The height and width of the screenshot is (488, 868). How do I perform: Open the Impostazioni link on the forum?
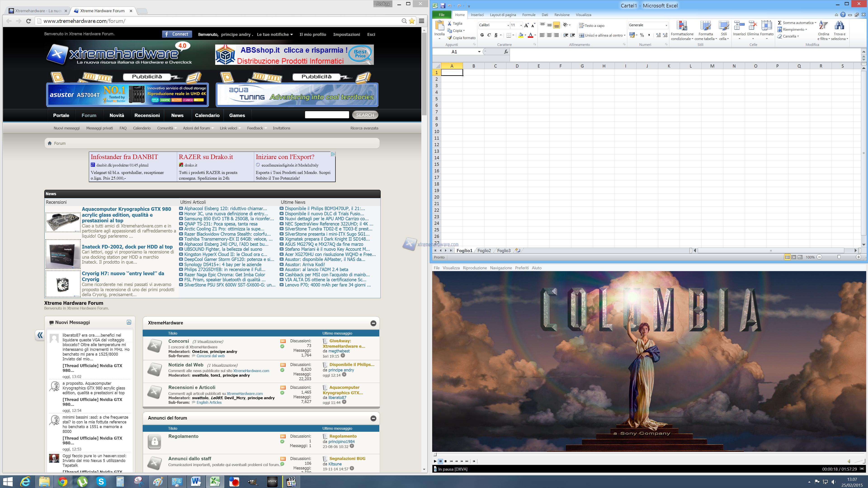[x=346, y=34]
